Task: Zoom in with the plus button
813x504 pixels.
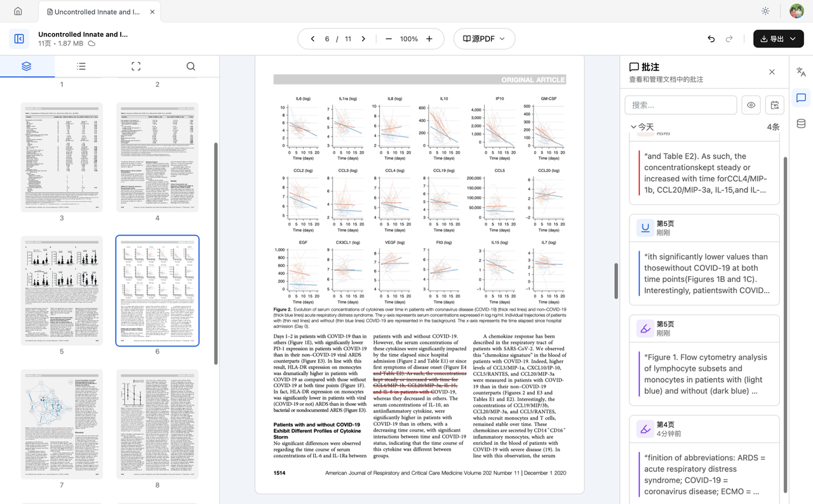Action: (429, 39)
